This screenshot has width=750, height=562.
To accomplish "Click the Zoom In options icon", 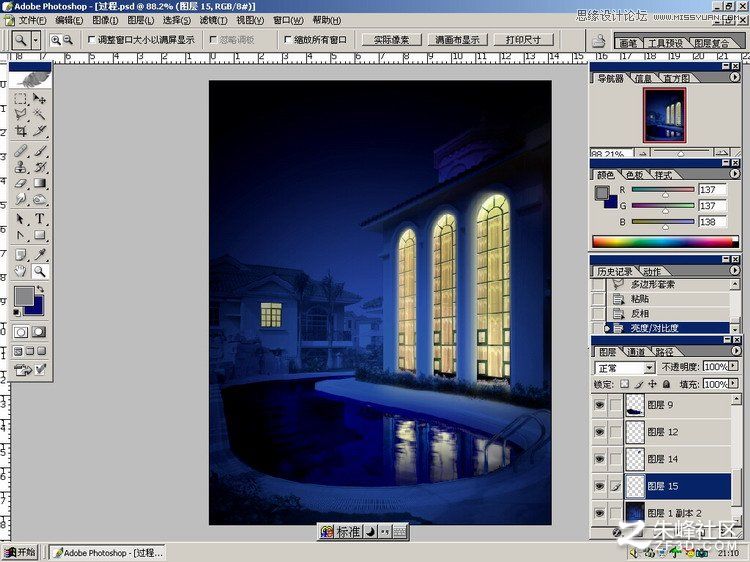I will click(x=56, y=40).
